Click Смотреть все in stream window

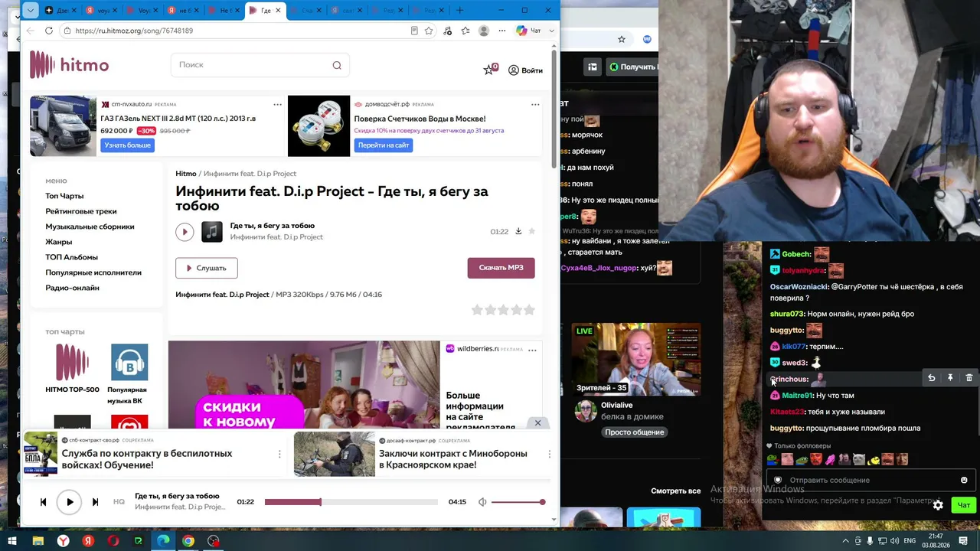point(675,491)
